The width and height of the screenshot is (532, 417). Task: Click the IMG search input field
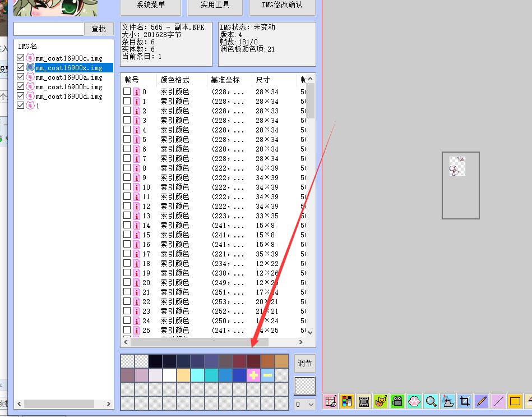pyautogui.click(x=48, y=29)
